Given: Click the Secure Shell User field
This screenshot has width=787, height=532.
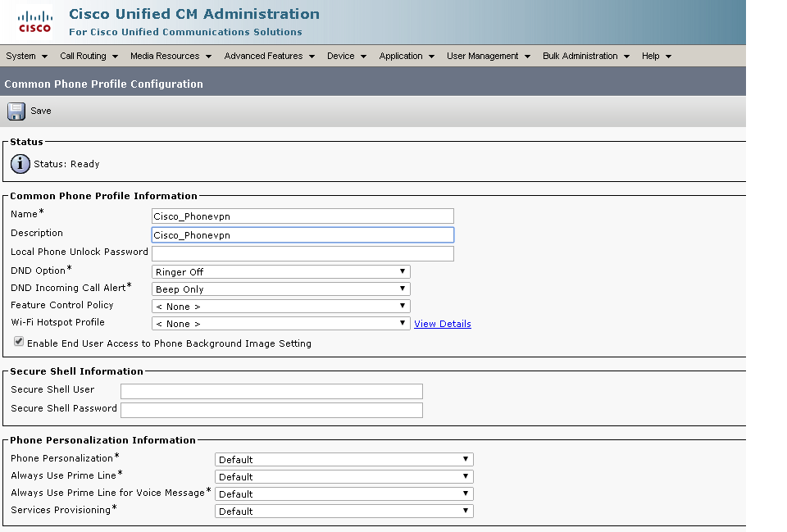Looking at the screenshot, I should click(x=271, y=391).
